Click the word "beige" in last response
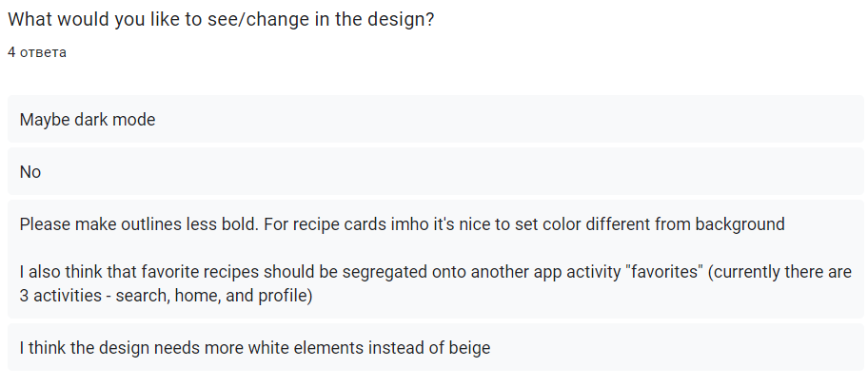This screenshot has width=868, height=387. pyautogui.click(x=469, y=347)
